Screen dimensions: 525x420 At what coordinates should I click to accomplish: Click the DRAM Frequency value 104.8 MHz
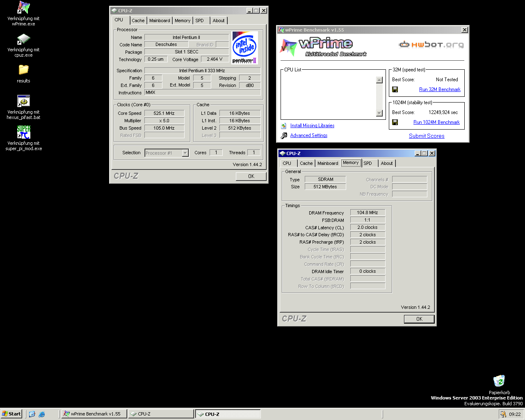tap(367, 212)
